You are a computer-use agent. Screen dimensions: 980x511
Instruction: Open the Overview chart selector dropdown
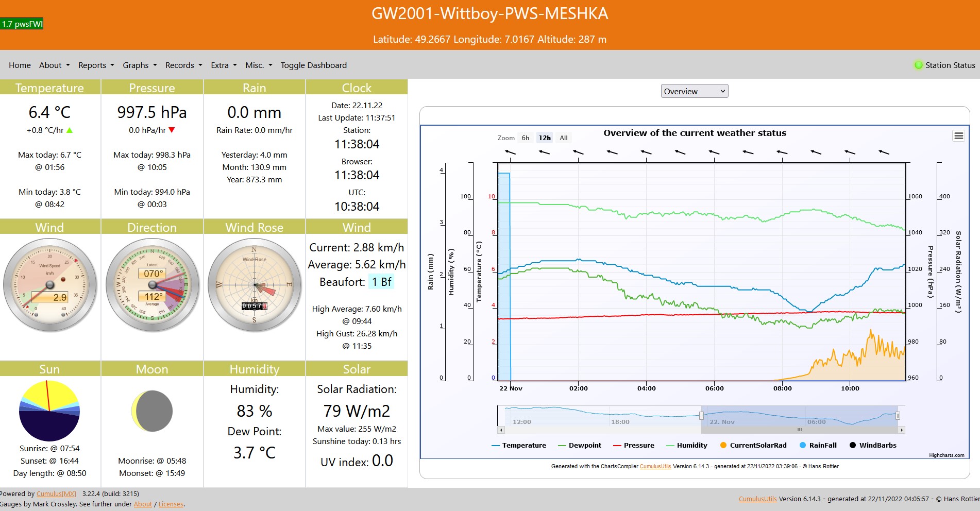coord(694,91)
